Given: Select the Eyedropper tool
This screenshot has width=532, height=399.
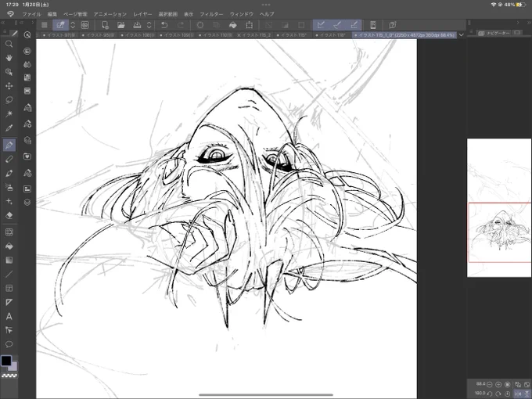Looking at the screenshot, I should (x=9, y=128).
